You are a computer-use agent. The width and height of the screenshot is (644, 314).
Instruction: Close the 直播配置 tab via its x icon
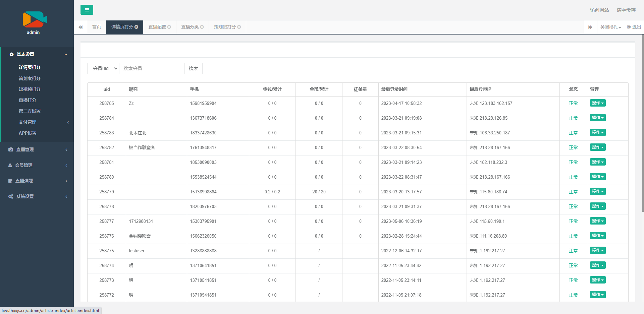pyautogui.click(x=169, y=27)
